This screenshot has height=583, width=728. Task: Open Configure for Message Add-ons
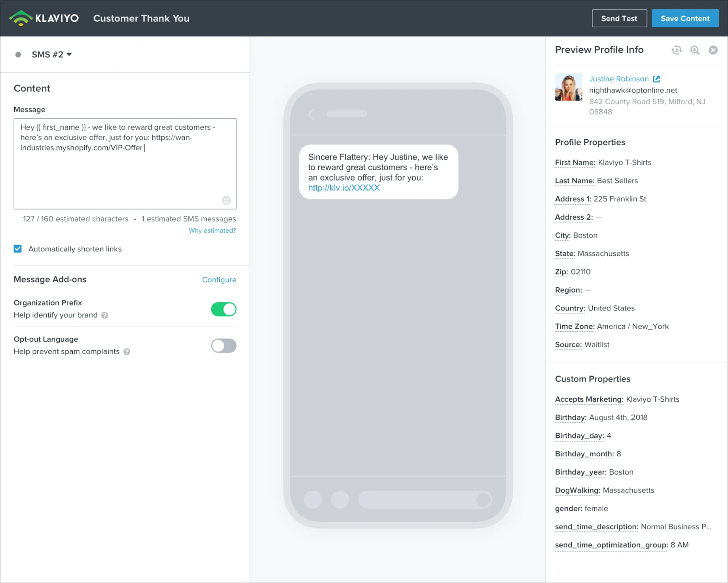(219, 280)
